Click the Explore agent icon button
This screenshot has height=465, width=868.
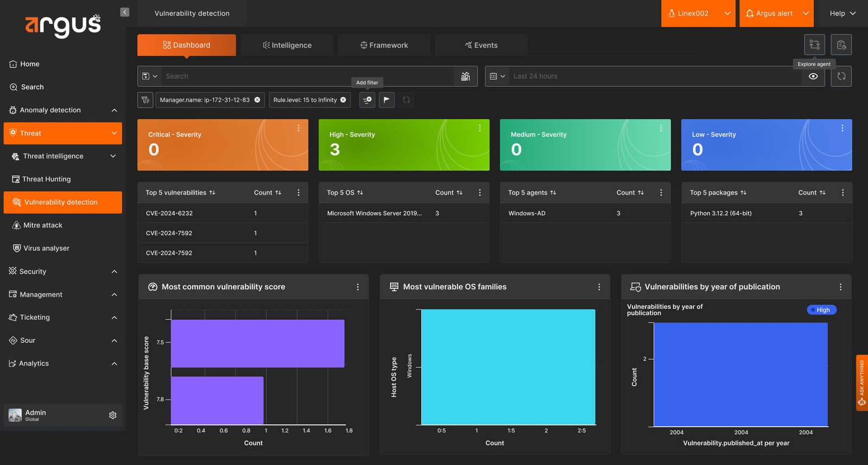(x=814, y=44)
